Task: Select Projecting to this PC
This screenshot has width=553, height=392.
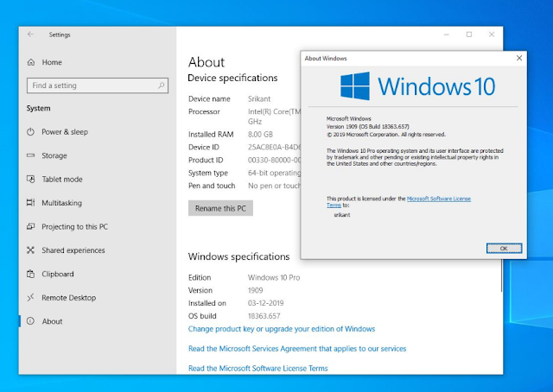Action: point(98,227)
